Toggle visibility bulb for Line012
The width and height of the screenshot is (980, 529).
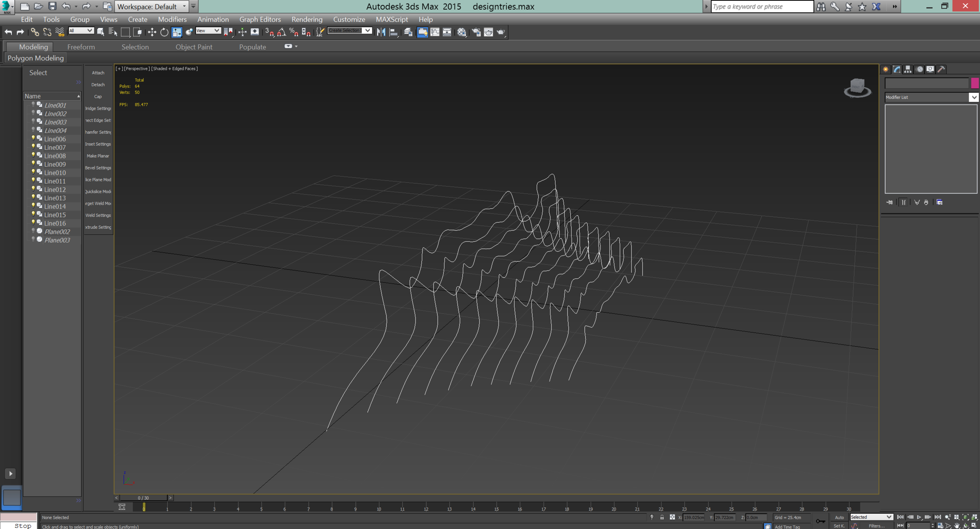click(x=33, y=189)
